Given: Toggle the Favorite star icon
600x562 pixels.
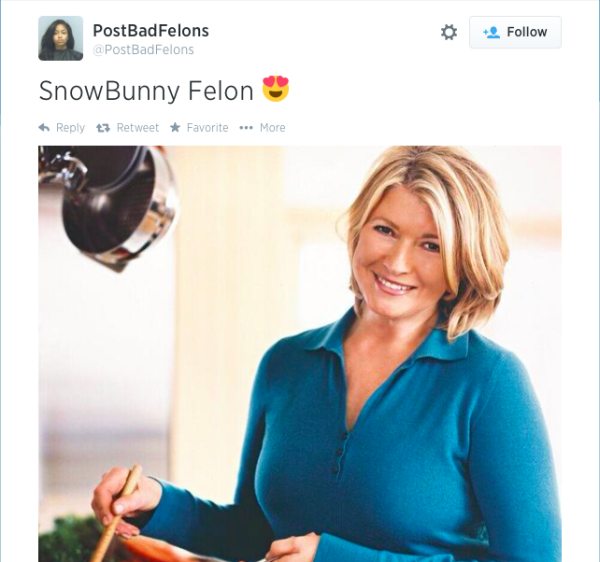Looking at the screenshot, I should coord(175,127).
